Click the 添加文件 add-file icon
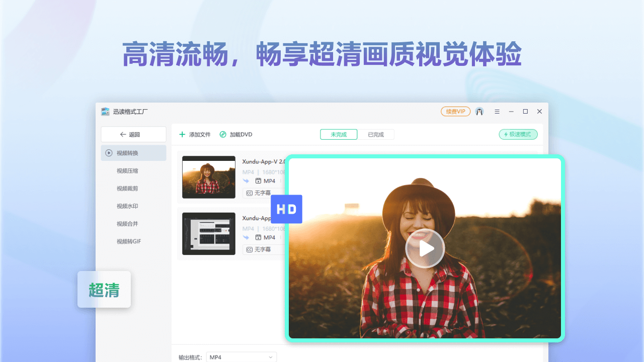This screenshot has height=362, width=644. pyautogui.click(x=181, y=134)
